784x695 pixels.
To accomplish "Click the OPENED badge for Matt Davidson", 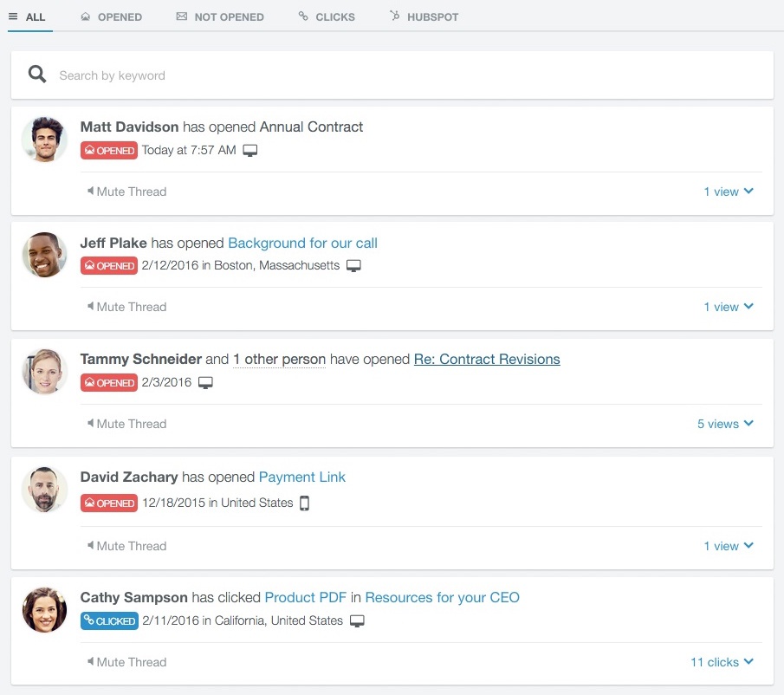I will click(109, 151).
